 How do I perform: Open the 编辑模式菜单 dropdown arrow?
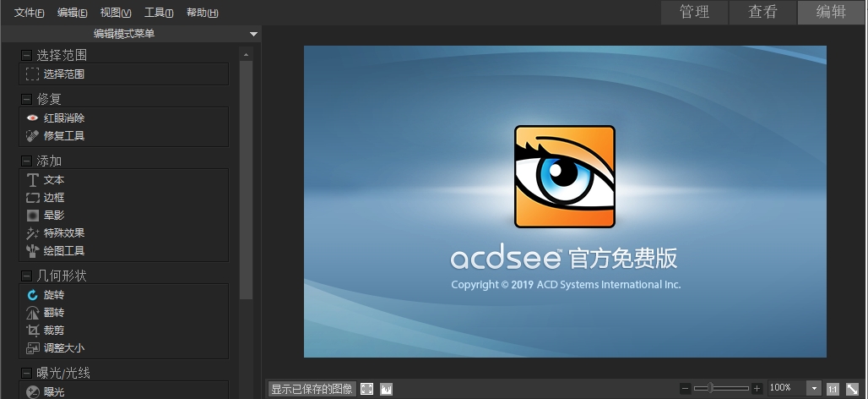(253, 34)
